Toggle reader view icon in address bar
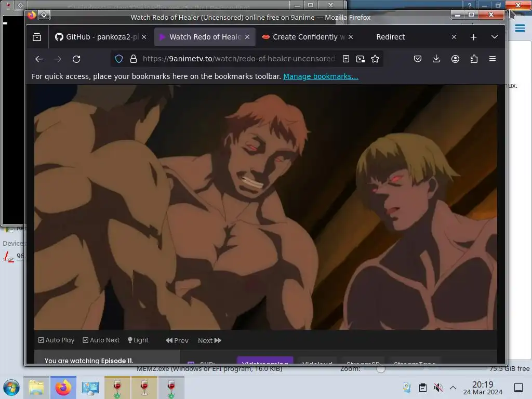The image size is (532, 399). point(345,59)
